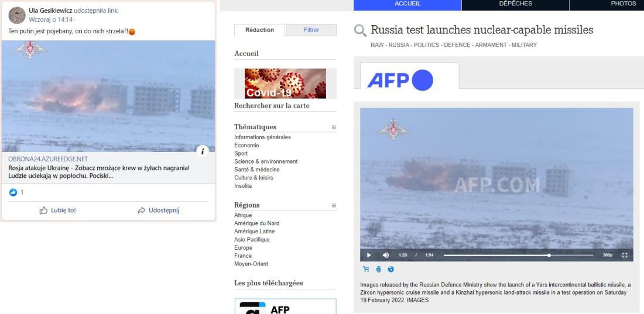The width and height of the screenshot is (644, 314).
Task: Select the Europe region link
Action: click(243, 248)
